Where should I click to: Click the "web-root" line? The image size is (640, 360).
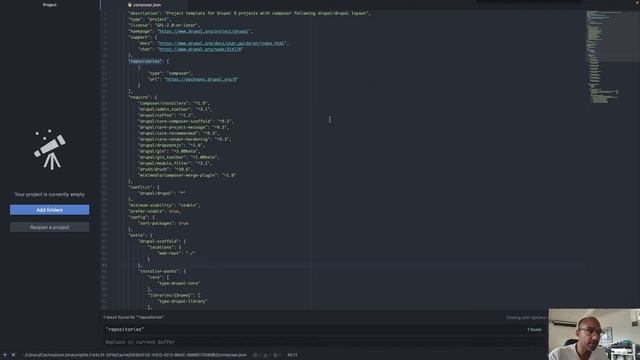176,253
